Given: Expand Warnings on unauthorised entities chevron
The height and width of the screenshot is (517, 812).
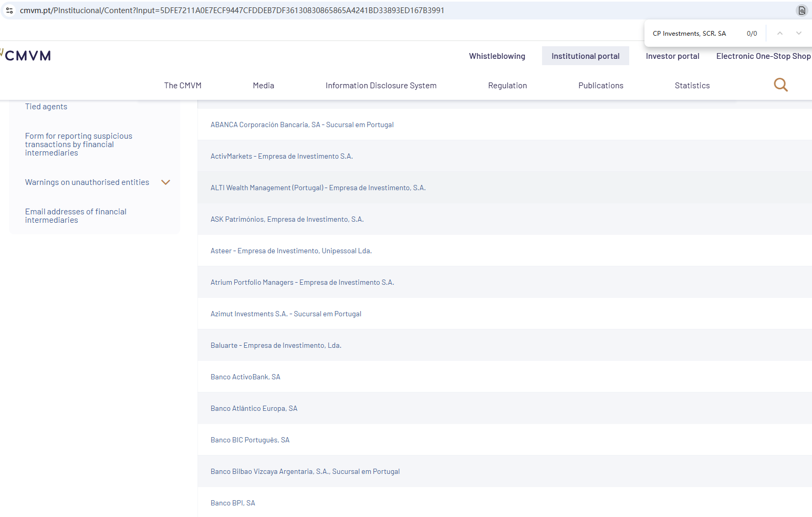Looking at the screenshot, I should pos(165,182).
